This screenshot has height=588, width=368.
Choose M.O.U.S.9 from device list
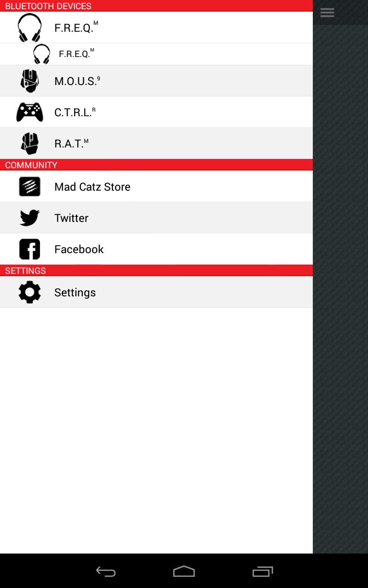156,81
